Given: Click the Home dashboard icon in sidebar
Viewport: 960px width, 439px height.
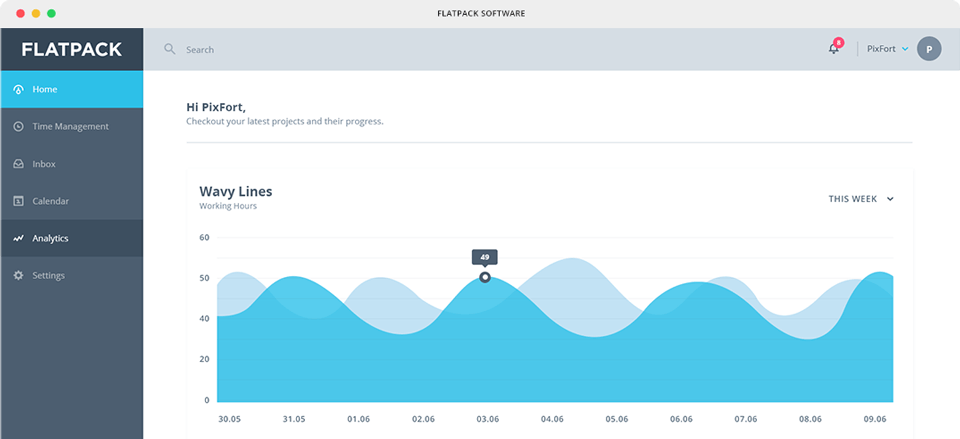Looking at the screenshot, I should (x=18, y=89).
